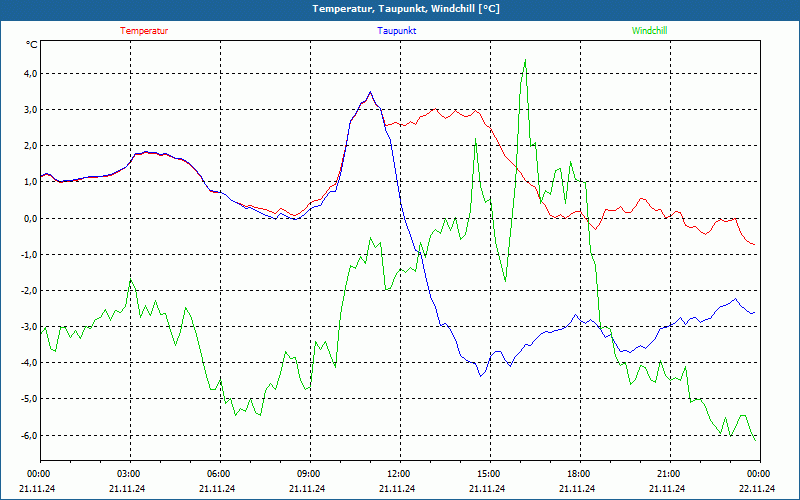Click the -2,0 y-axis value
800x500 pixels.
tap(29, 291)
